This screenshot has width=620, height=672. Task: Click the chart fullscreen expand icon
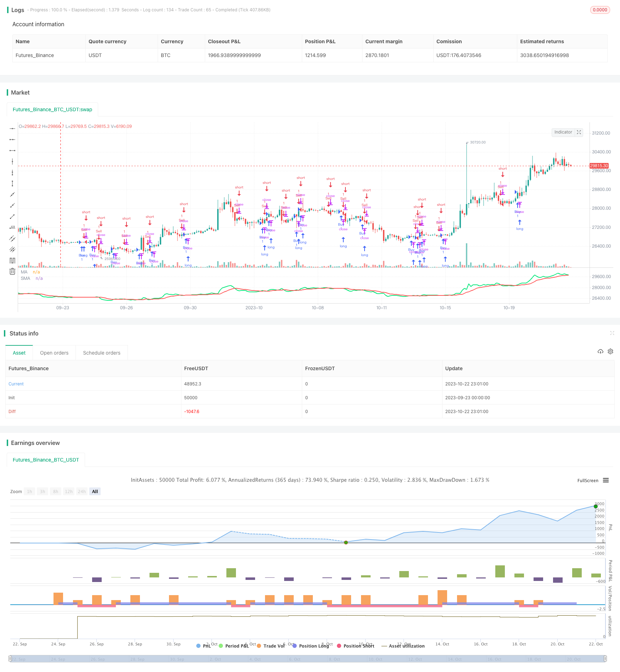(579, 132)
